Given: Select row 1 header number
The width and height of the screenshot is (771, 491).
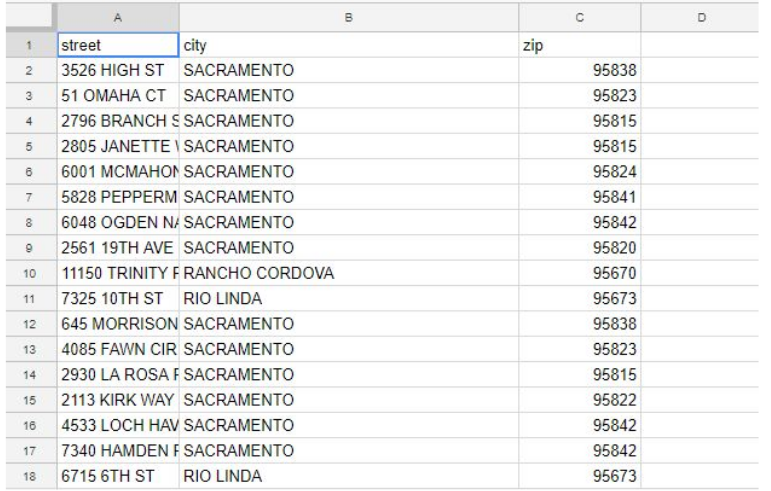Looking at the screenshot, I should tap(30, 45).
